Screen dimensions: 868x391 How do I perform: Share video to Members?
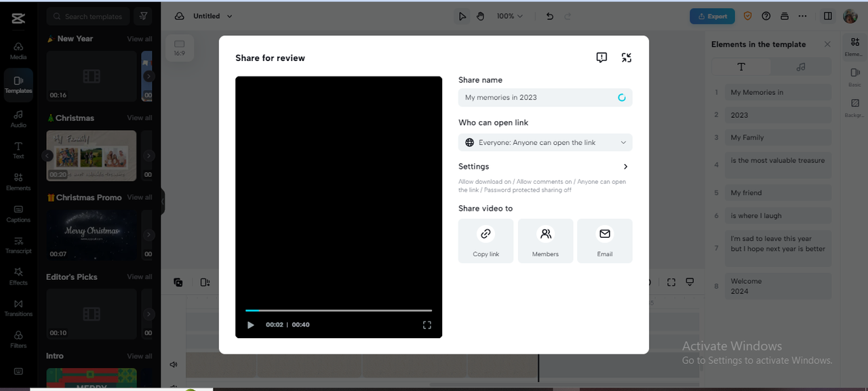coord(545,241)
